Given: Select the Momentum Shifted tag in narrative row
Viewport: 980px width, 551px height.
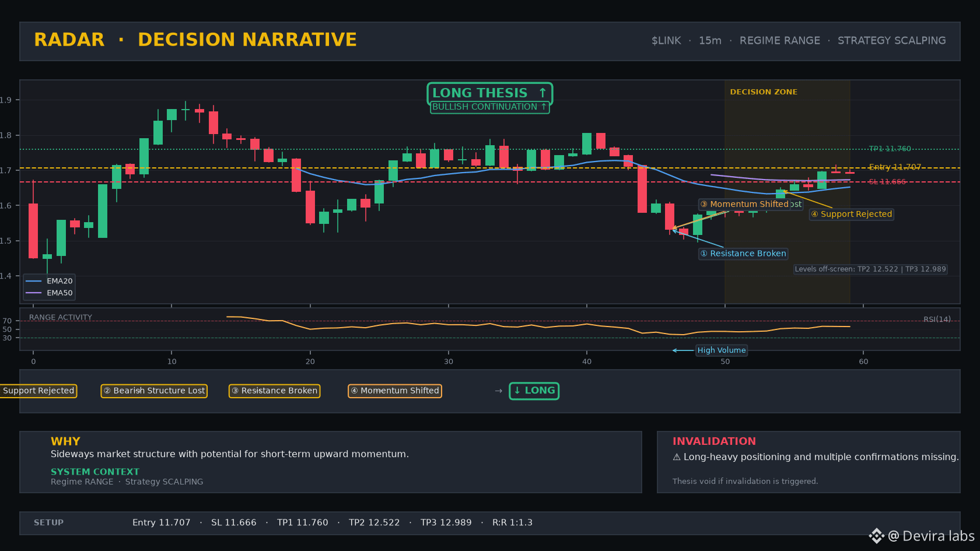Looking at the screenshot, I should coord(395,391).
